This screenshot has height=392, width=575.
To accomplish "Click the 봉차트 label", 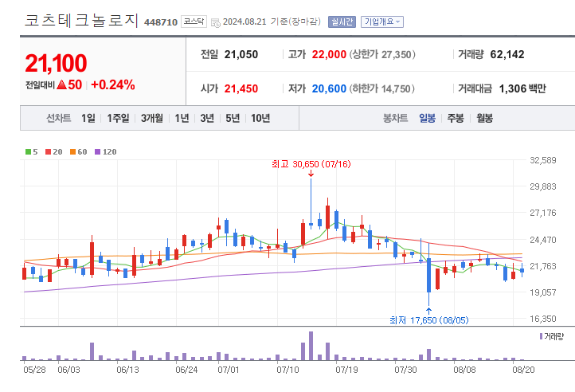I will [395, 118].
